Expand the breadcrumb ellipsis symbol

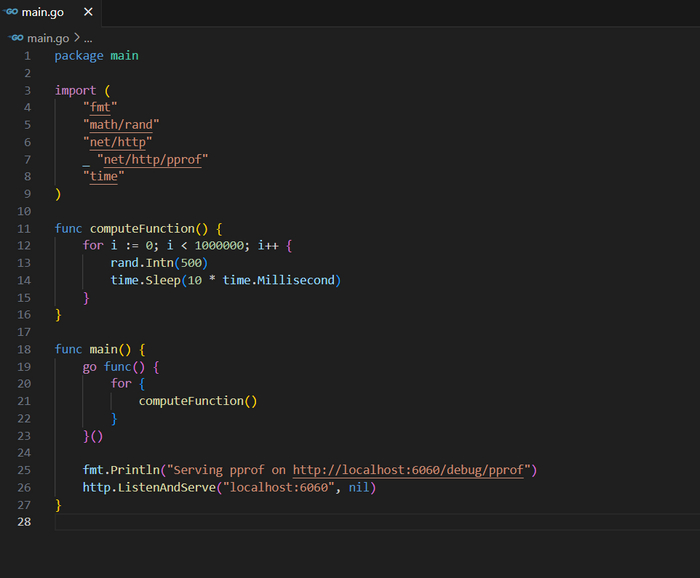pyautogui.click(x=88, y=38)
